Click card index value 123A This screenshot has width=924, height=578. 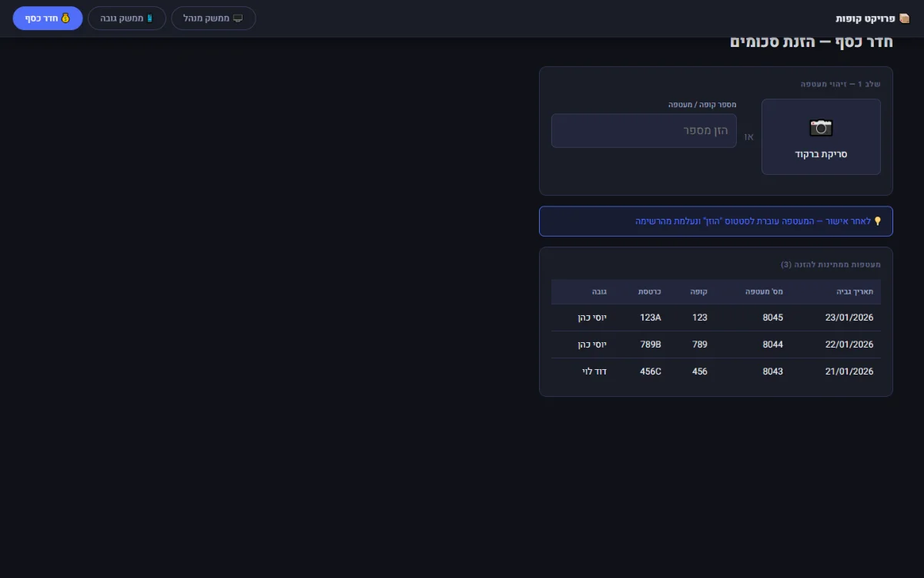pos(651,318)
